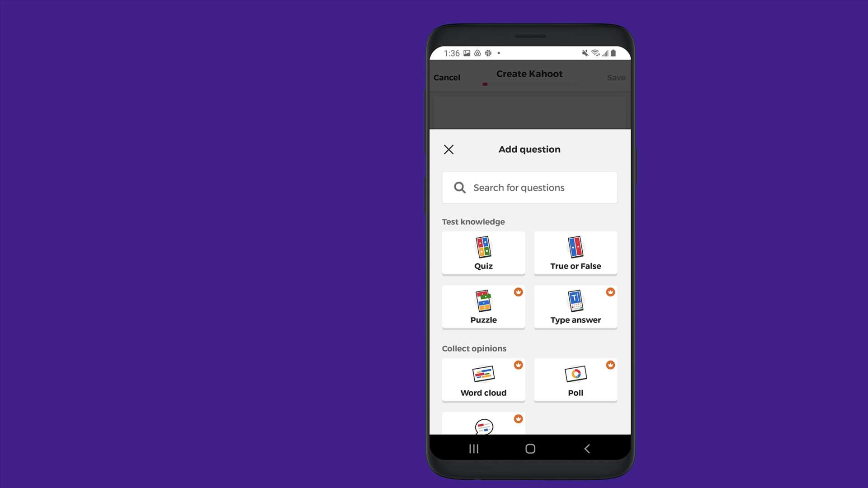Check the WiFi status icon in status bar
The height and width of the screenshot is (488, 868).
pos(594,52)
